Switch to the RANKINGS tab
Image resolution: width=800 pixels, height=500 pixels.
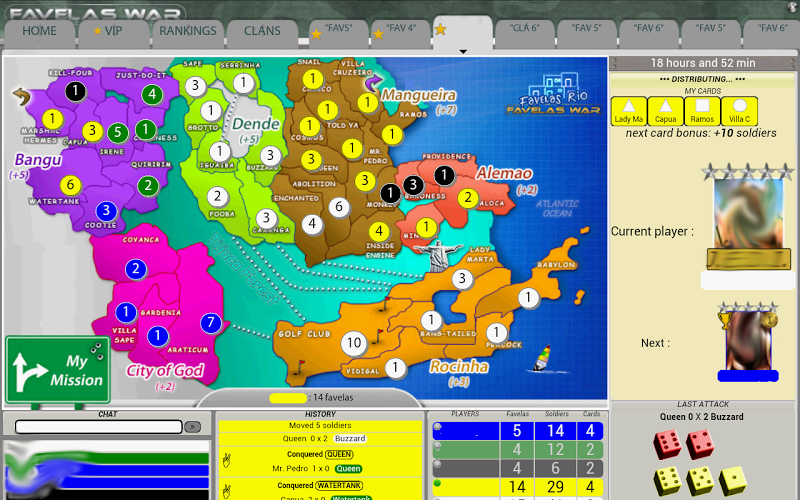pos(187,31)
